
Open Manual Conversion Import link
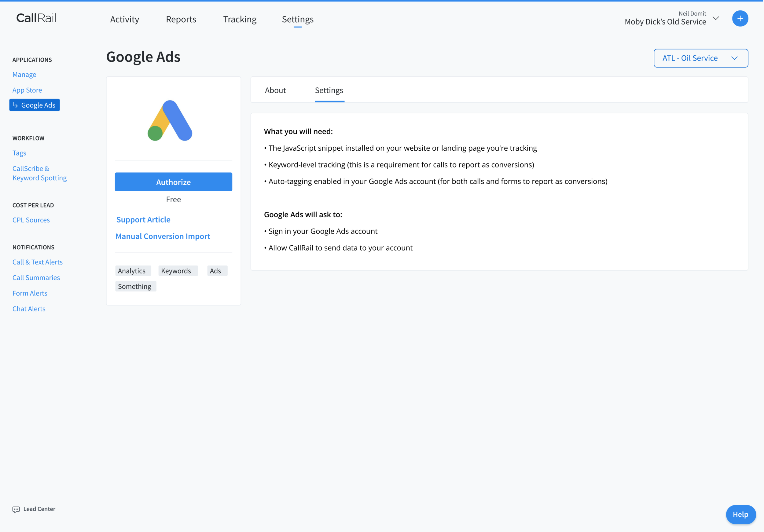[163, 236]
